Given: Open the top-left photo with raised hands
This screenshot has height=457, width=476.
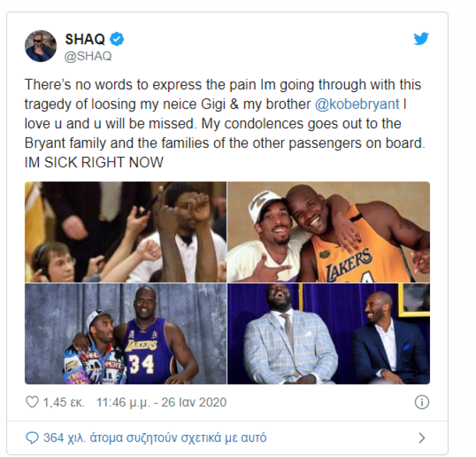Looking at the screenshot, I should (x=125, y=232).
